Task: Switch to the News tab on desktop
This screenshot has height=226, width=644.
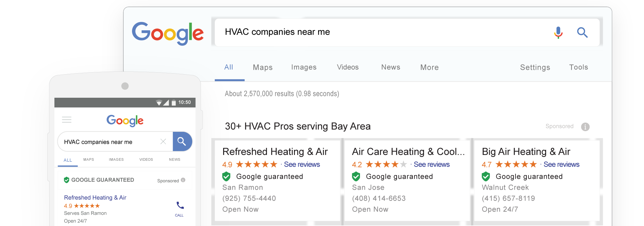Action: click(x=391, y=67)
